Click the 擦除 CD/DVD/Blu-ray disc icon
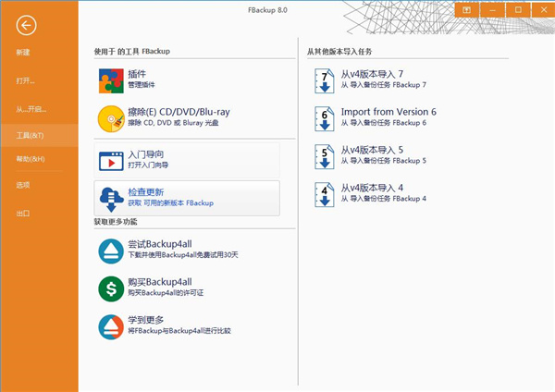 pyautogui.click(x=111, y=120)
